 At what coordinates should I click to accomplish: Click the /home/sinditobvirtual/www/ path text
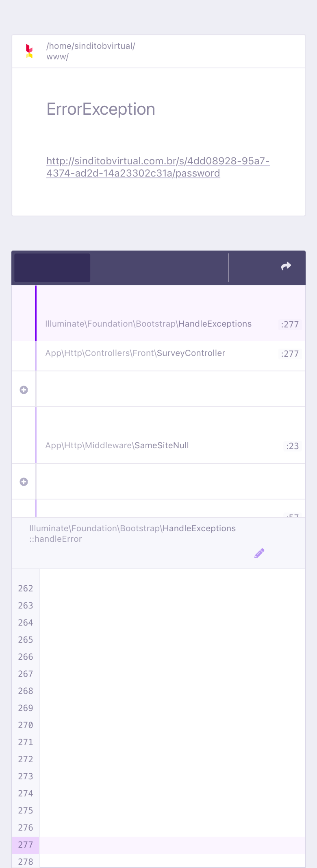pyautogui.click(x=91, y=51)
